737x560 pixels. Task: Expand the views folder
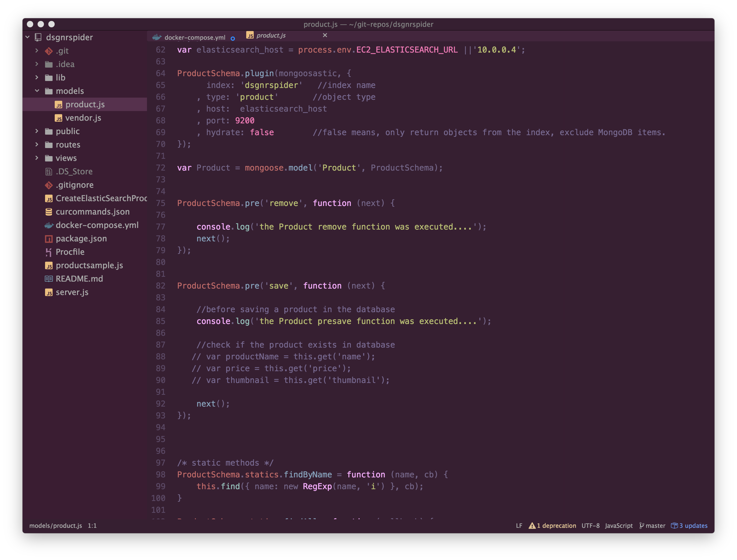pyautogui.click(x=37, y=158)
